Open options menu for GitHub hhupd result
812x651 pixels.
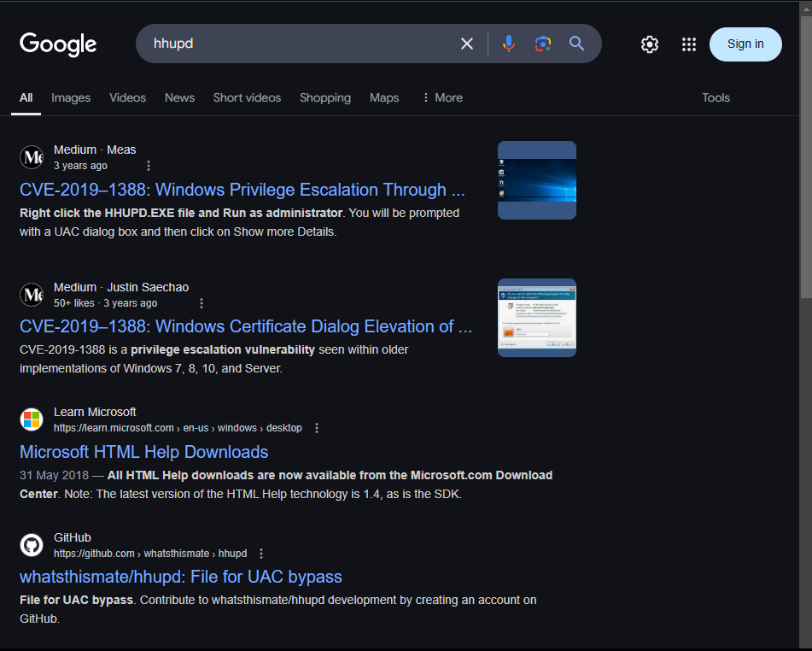click(x=261, y=554)
